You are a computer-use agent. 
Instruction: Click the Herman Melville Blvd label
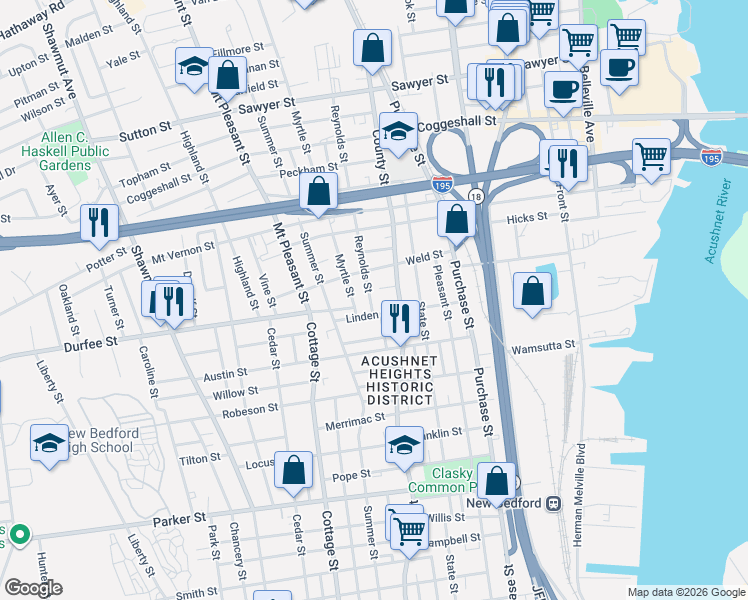[x=579, y=495]
